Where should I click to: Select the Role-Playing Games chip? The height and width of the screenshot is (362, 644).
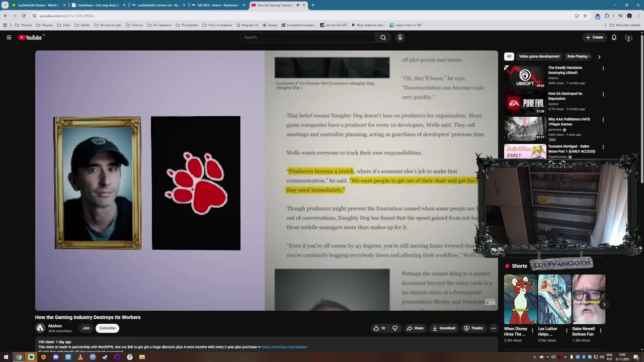[x=579, y=56]
